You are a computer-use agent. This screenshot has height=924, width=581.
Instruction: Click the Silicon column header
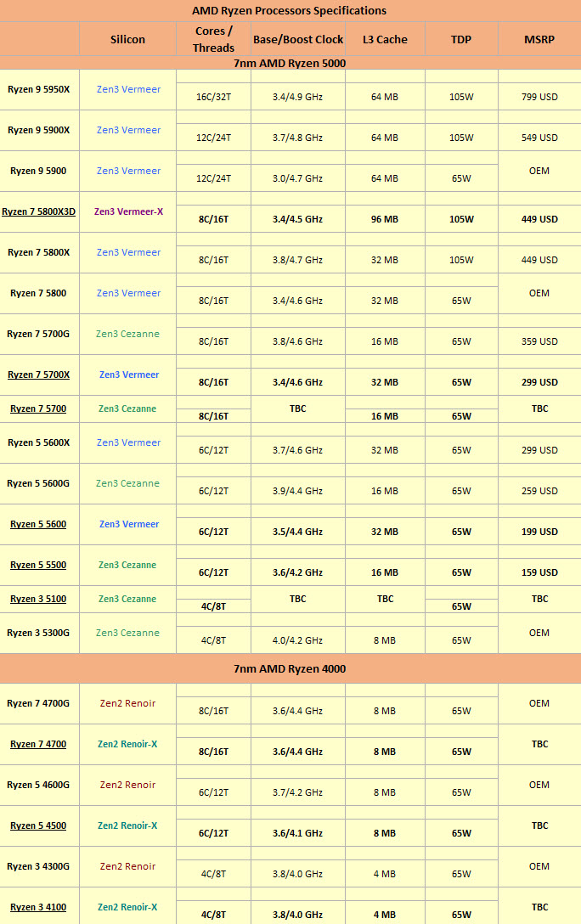[x=128, y=39]
